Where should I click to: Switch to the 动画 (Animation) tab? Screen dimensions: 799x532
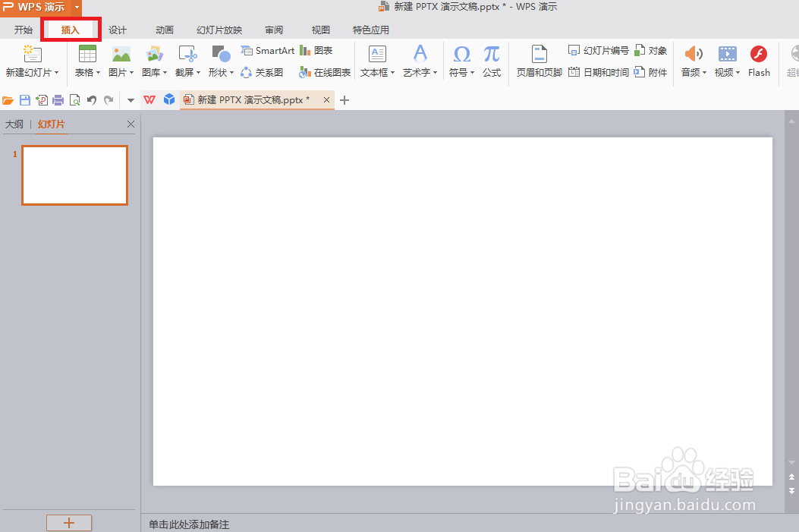(x=165, y=30)
